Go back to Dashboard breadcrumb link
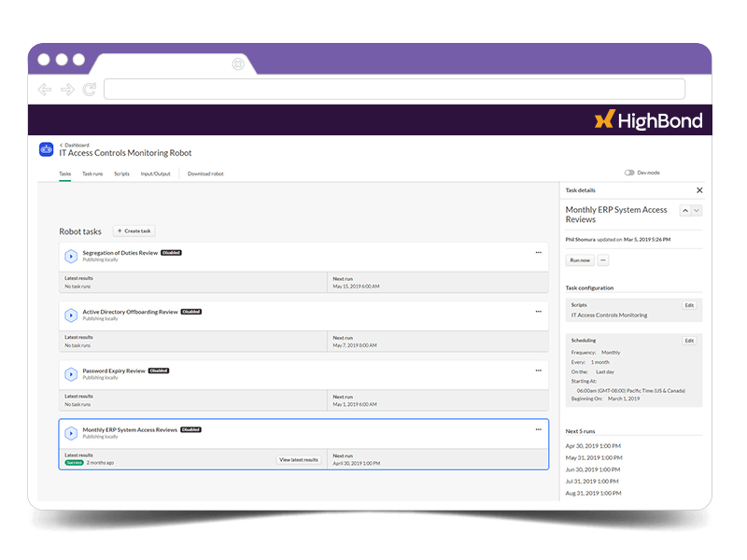 [x=75, y=145]
